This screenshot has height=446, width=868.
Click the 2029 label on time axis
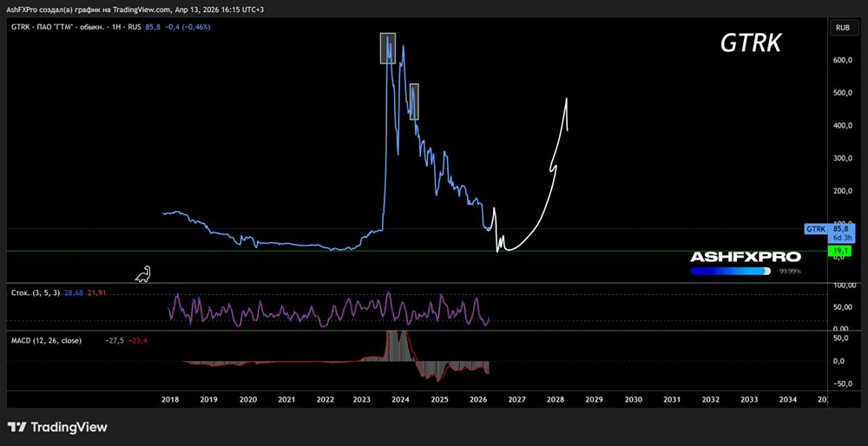point(594,399)
